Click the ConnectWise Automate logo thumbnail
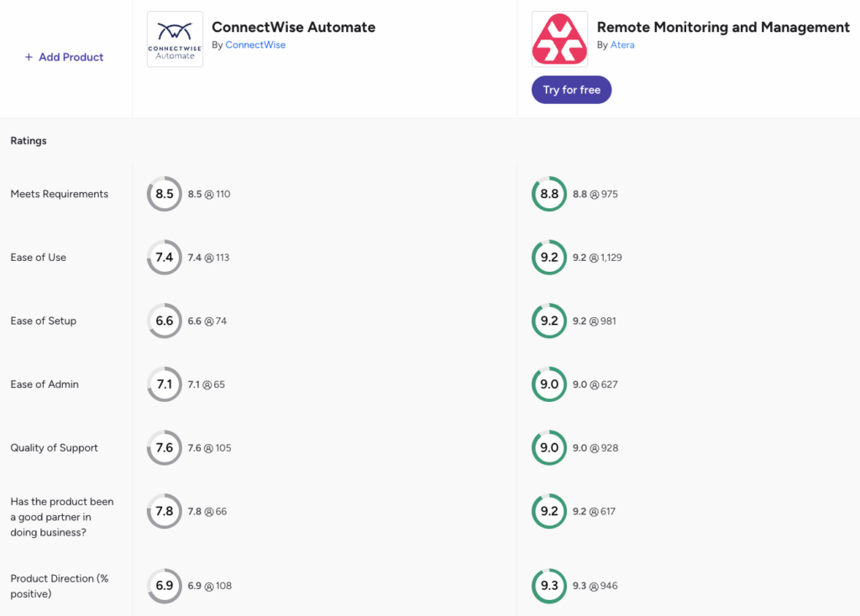The height and width of the screenshot is (616, 860). coord(175,39)
